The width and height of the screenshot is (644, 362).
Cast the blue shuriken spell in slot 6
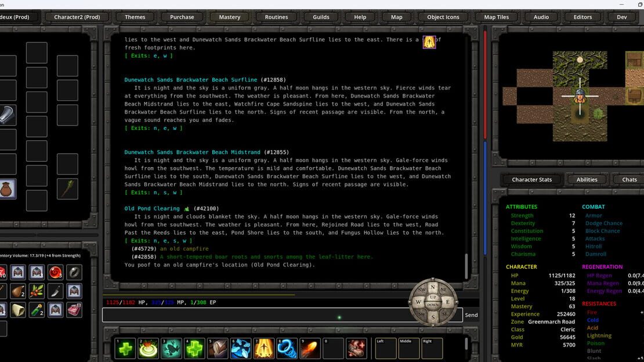click(x=241, y=349)
